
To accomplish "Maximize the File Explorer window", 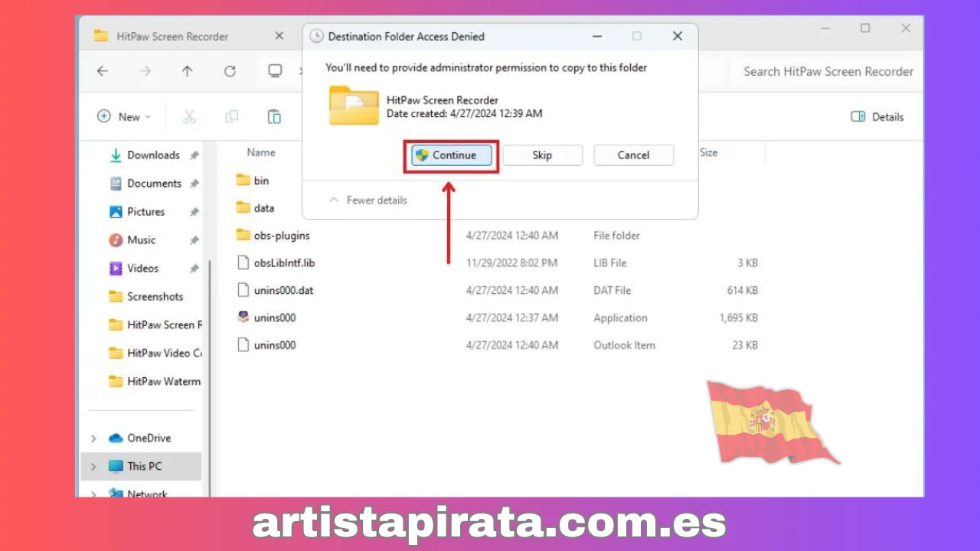I will coord(865,28).
